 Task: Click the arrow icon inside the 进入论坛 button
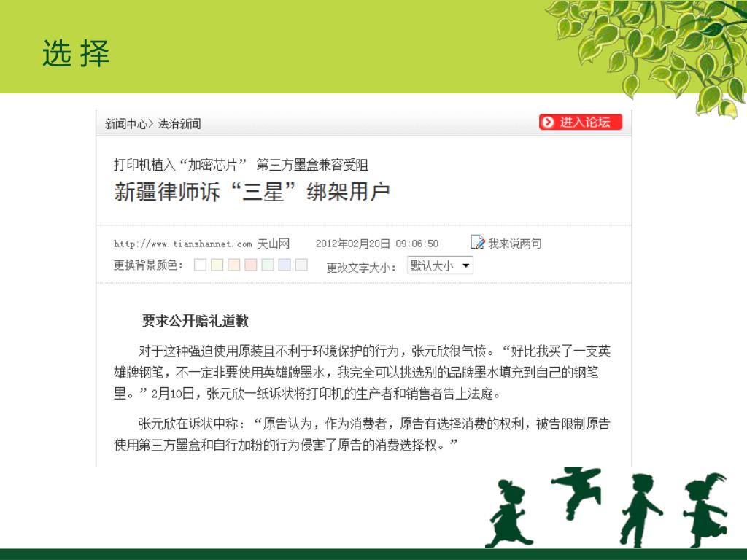[x=549, y=122]
